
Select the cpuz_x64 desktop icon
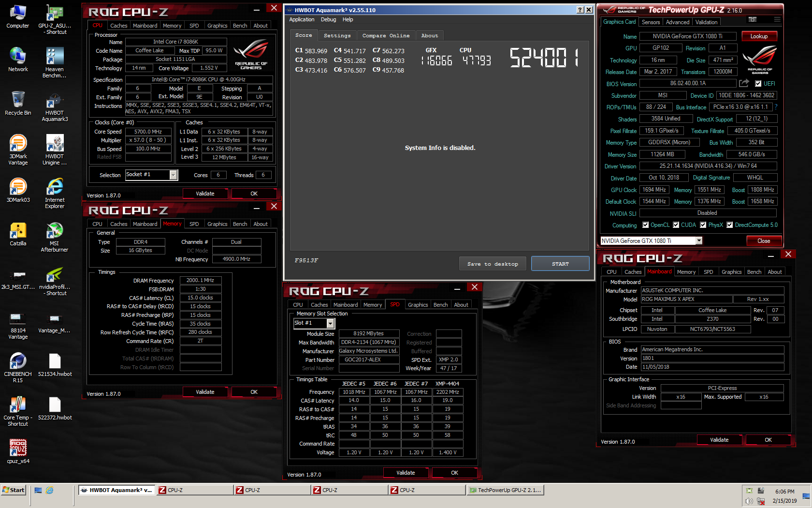tap(18, 452)
